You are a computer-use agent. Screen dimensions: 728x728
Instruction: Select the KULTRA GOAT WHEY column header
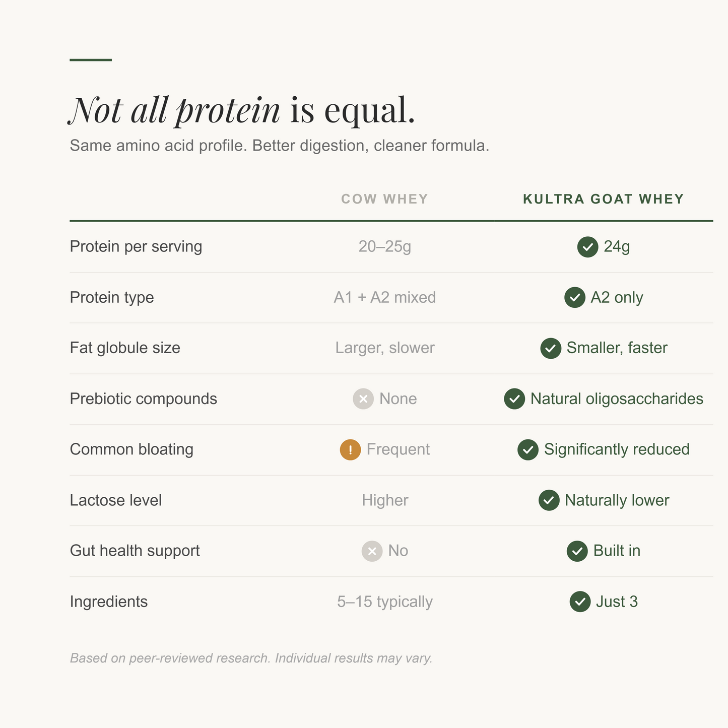click(x=604, y=199)
